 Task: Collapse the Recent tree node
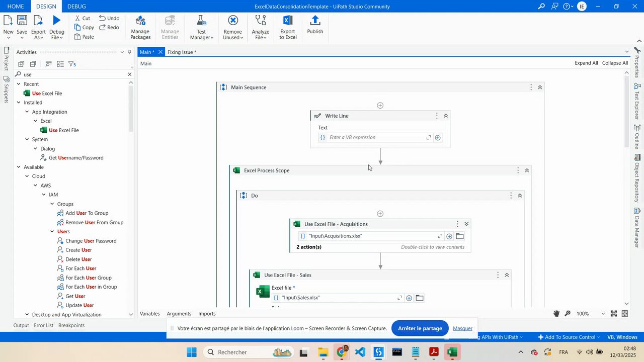pyautogui.click(x=19, y=84)
